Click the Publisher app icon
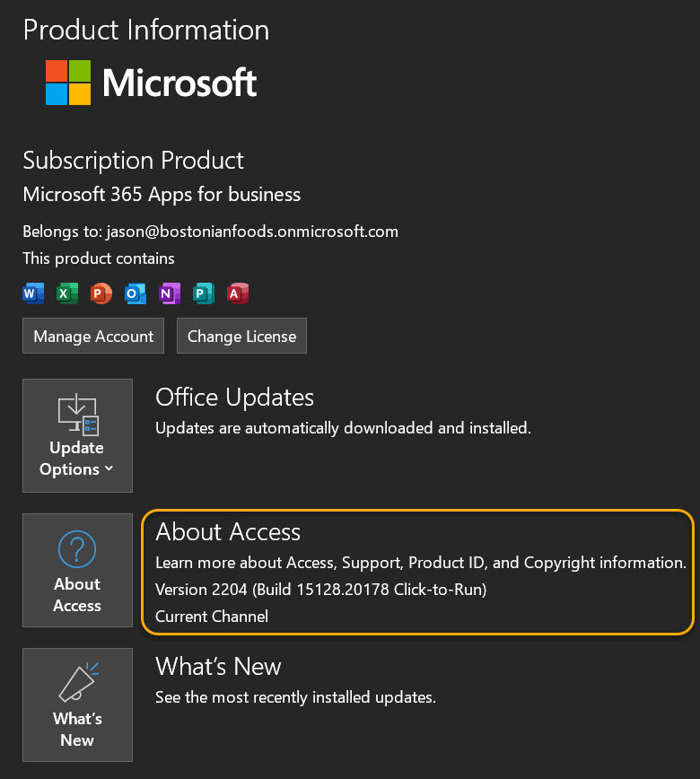 204,293
